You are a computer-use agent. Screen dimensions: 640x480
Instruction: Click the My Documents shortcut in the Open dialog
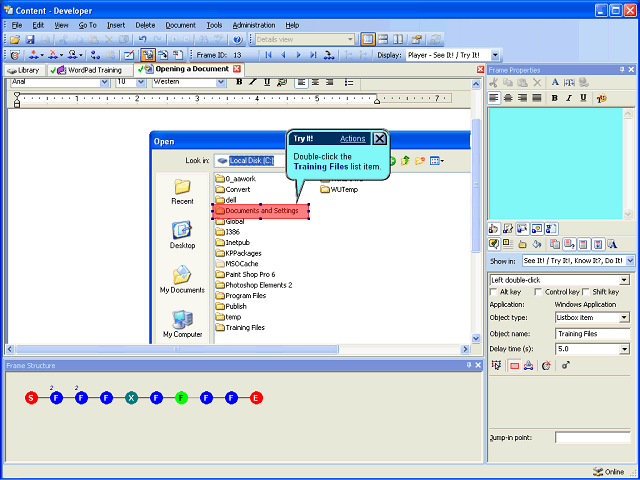[182, 280]
